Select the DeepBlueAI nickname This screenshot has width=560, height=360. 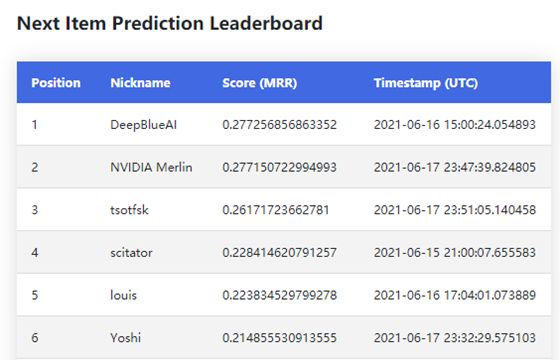tap(144, 125)
